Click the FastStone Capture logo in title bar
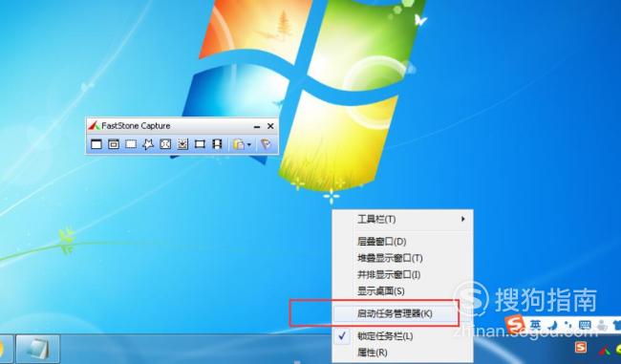The height and width of the screenshot is (364, 621). tap(94, 126)
